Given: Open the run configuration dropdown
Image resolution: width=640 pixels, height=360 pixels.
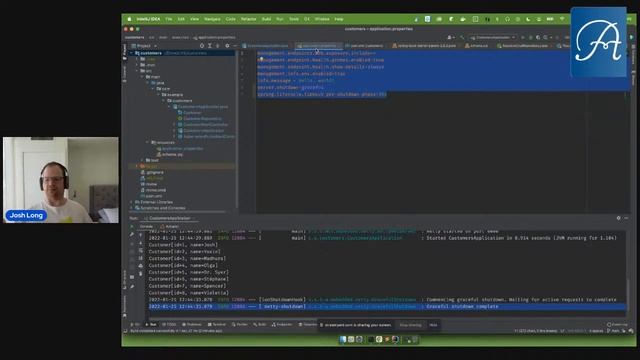Looking at the screenshot, I should (493, 38).
